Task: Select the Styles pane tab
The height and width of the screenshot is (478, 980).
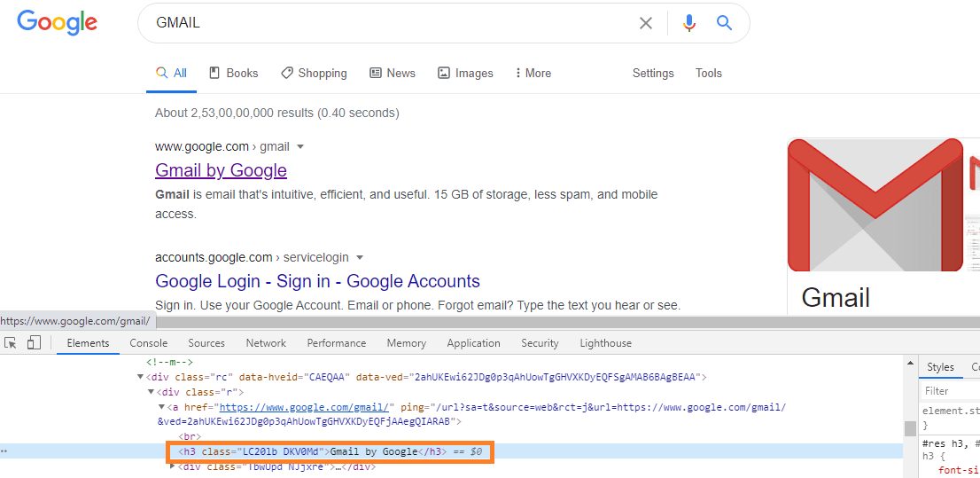Action: (940, 367)
